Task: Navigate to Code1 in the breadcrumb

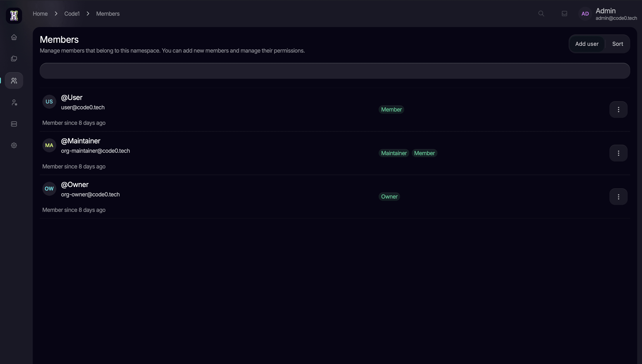Action: 72,14
